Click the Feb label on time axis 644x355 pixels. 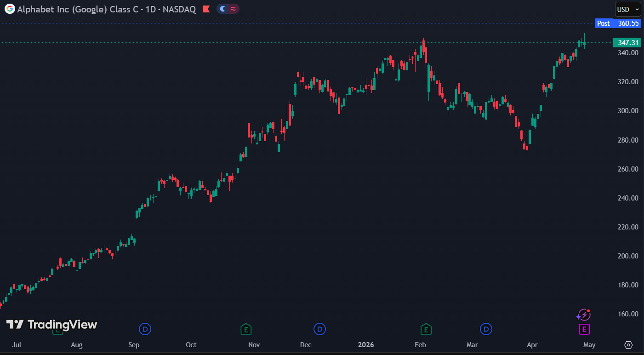(x=420, y=345)
